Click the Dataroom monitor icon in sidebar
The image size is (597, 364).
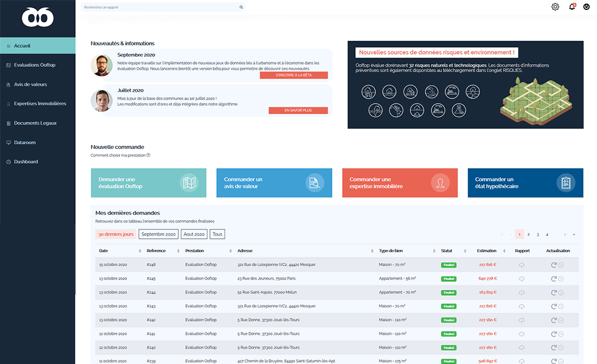click(x=8, y=143)
